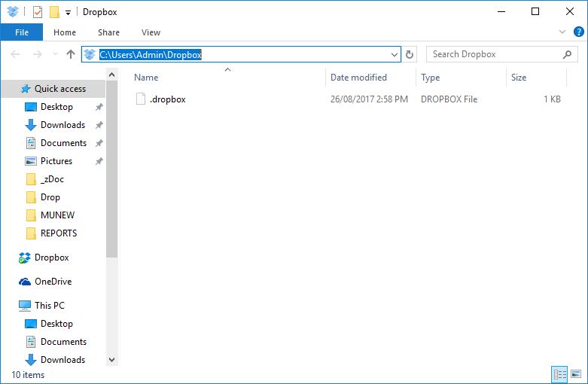Click the Properties quick access toolbar icon
This screenshot has height=384, width=588.
(x=38, y=12)
